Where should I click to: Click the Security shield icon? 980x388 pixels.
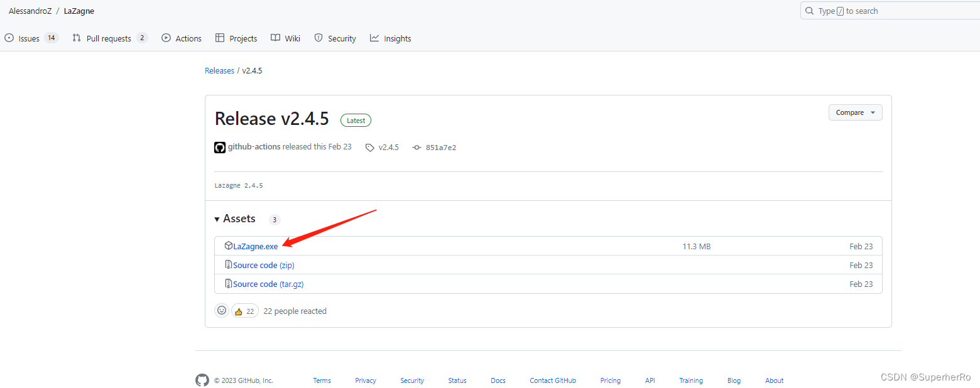pyautogui.click(x=318, y=38)
